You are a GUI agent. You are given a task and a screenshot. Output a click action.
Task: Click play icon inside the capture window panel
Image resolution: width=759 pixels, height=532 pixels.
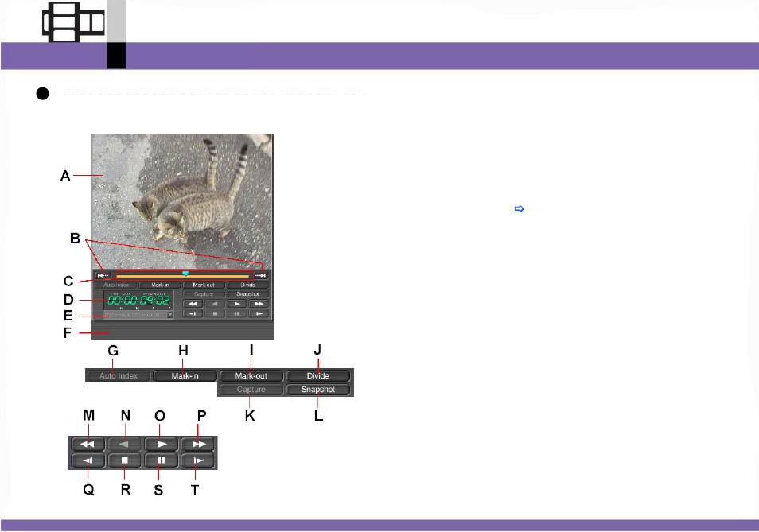point(237,304)
